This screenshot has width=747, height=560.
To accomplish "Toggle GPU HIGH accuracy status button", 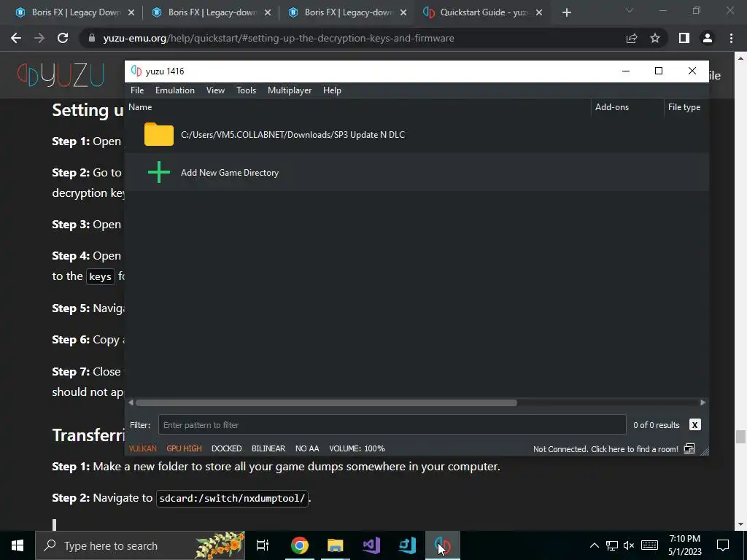I will 184,448.
